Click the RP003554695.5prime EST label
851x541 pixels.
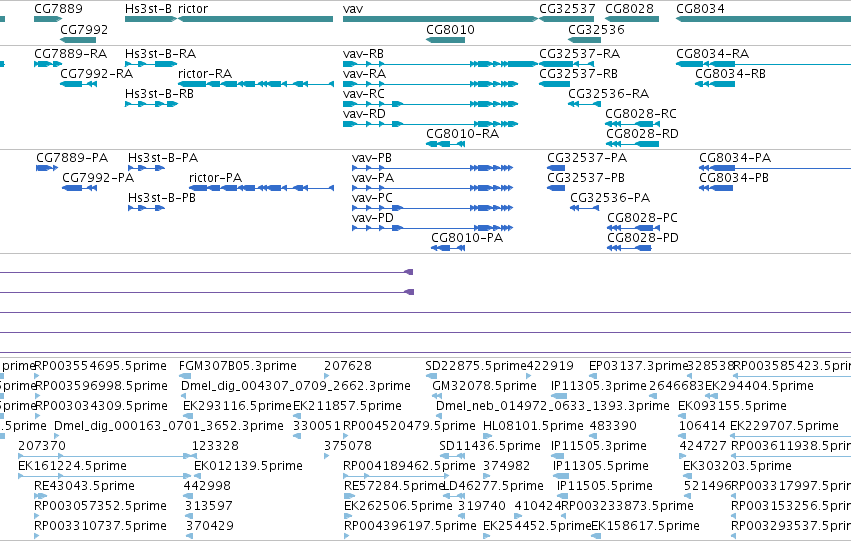100,366
